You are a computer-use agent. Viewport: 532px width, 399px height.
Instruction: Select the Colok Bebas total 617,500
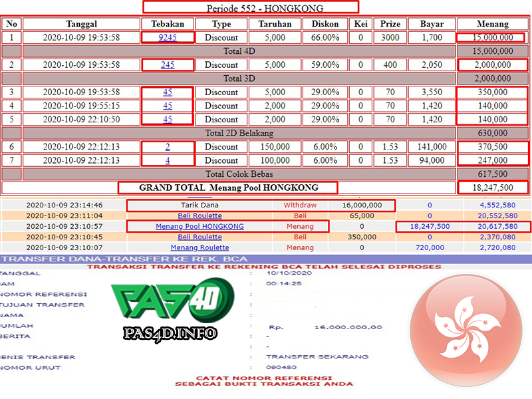point(493,174)
